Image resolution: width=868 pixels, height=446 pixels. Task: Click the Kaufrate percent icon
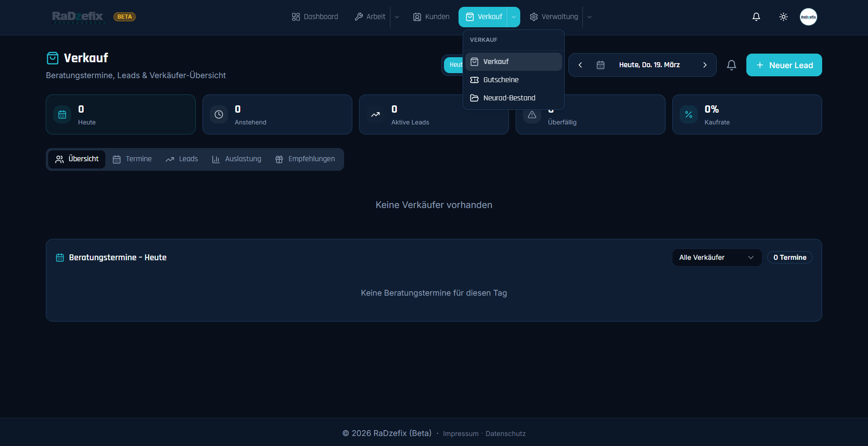pos(688,114)
